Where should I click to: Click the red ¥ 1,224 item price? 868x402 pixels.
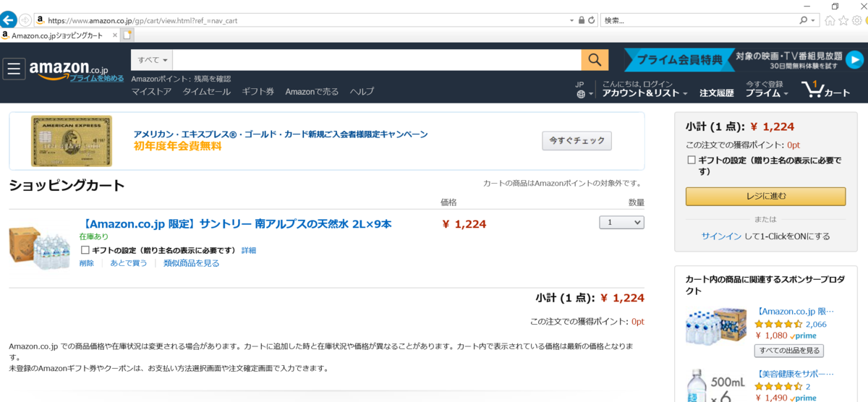pos(464,224)
